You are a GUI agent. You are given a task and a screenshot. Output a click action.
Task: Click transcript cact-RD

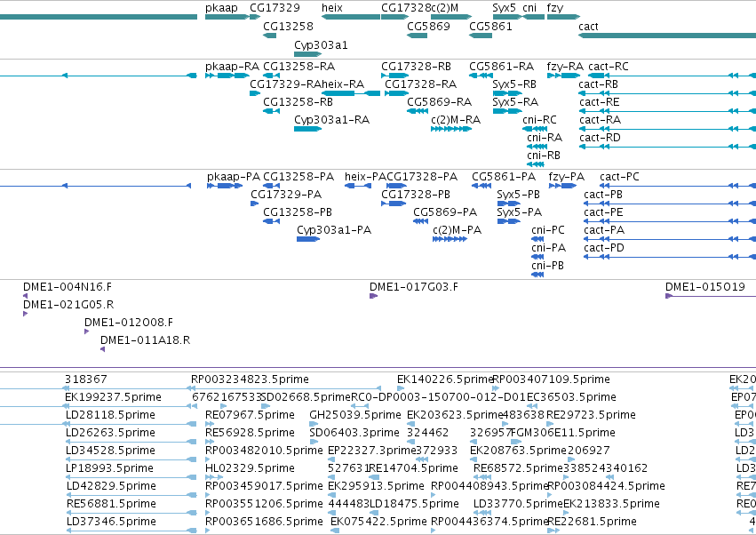[668, 147]
